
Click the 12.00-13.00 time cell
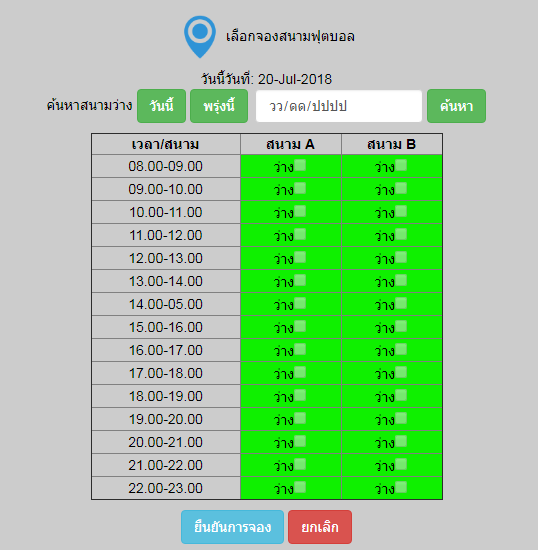click(166, 258)
